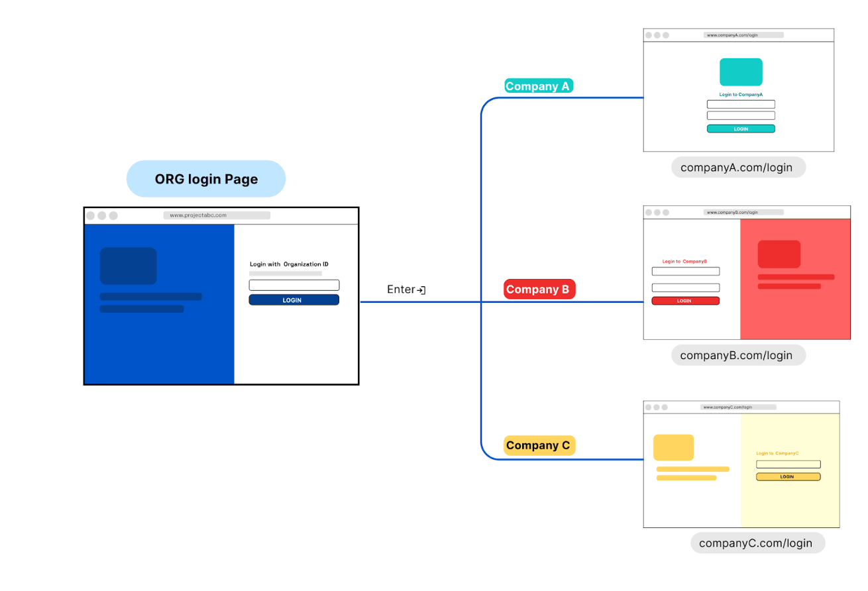This screenshot has width=868, height=591.
Task: Click the enter arrow icon next to Enter
Action: (421, 290)
